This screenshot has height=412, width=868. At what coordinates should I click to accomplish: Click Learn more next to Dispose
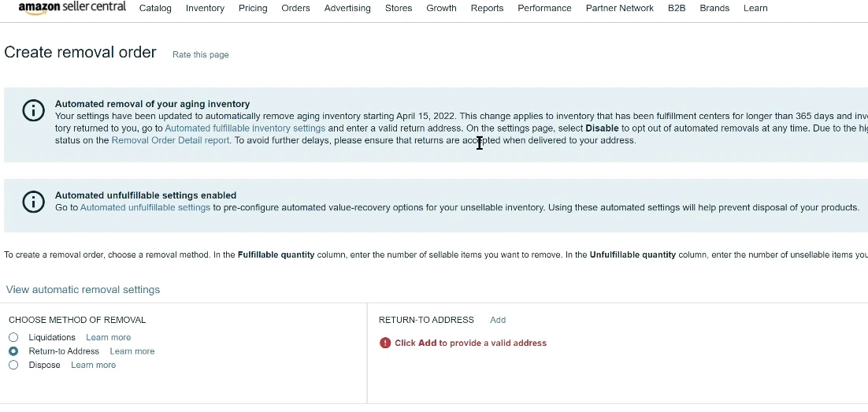tap(94, 365)
